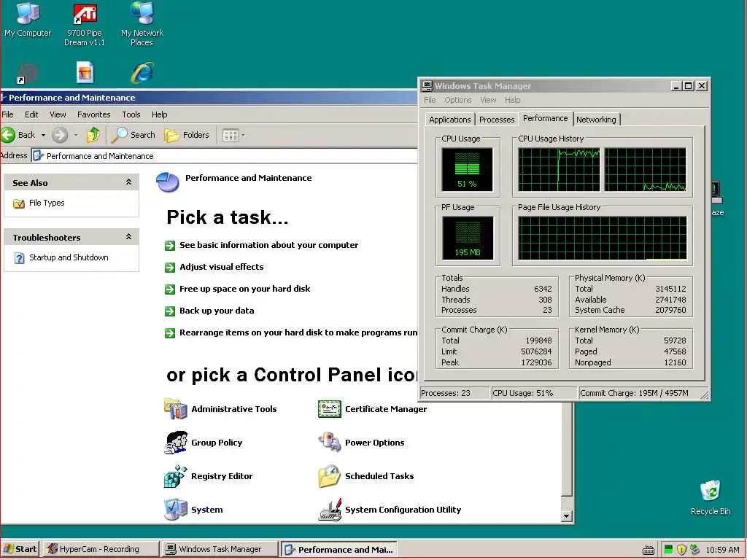This screenshot has width=747, height=560.
Task: Click Adjust visual effects task
Action: point(221,267)
